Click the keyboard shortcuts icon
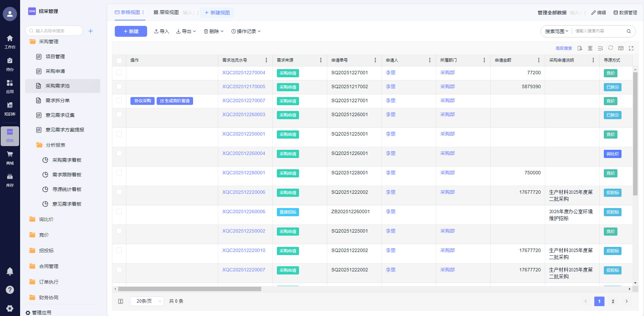Viewport: 644px width, 316px height. pyautogui.click(x=621, y=48)
